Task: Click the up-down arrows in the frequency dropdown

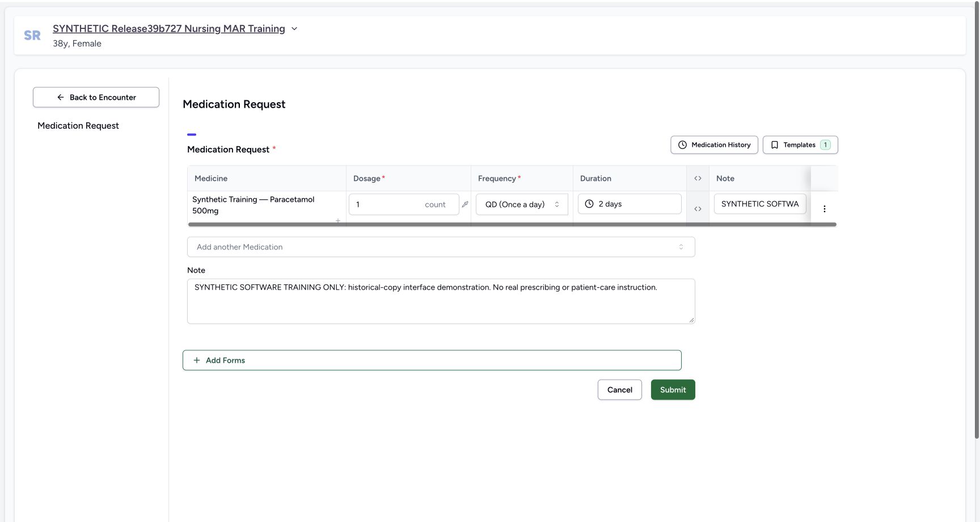Action: [x=557, y=205]
